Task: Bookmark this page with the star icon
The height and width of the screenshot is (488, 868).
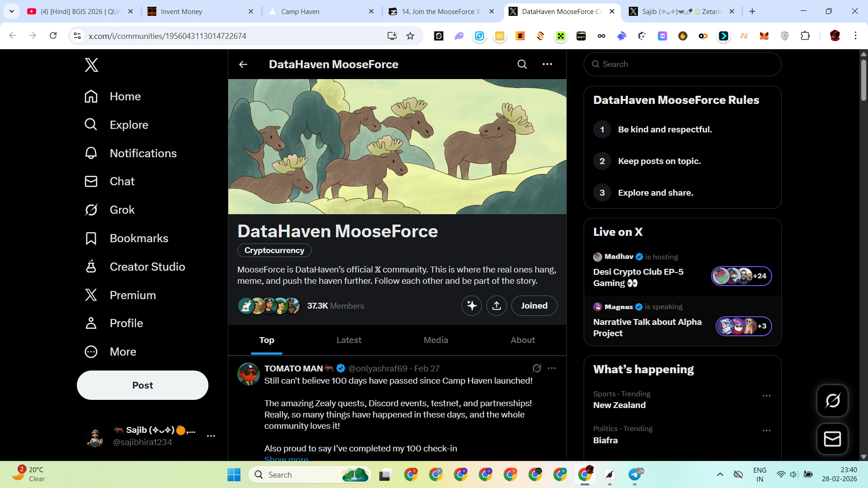Action: tap(410, 36)
